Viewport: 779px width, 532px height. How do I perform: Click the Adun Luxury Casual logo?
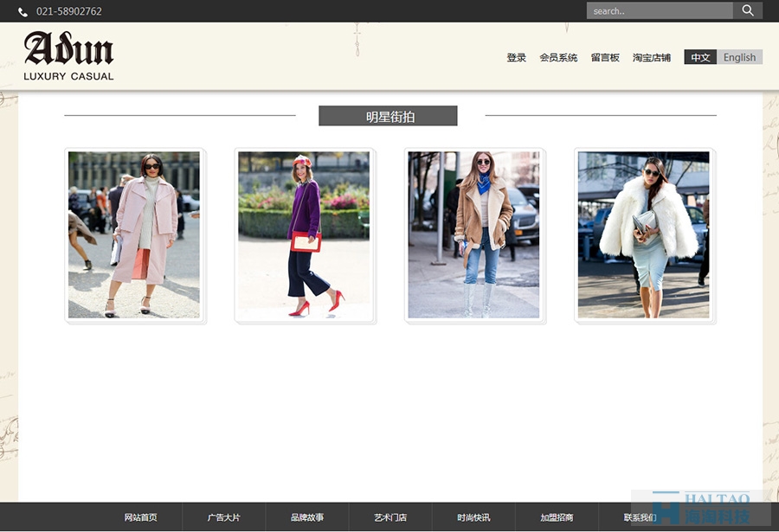tap(69, 56)
